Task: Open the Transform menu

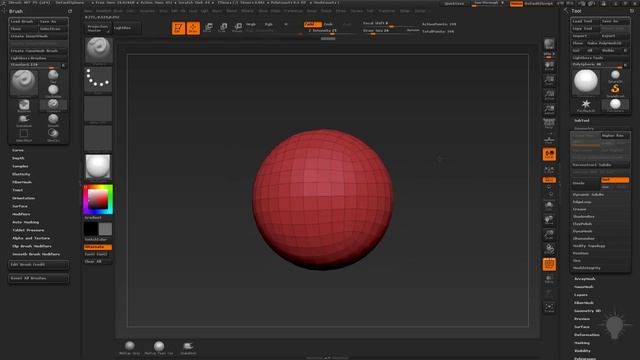Action: coord(387,11)
